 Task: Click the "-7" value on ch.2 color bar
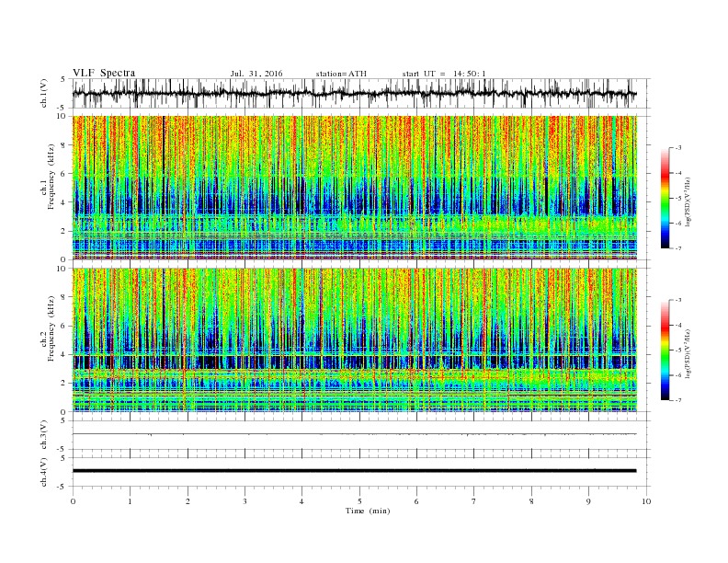point(677,400)
